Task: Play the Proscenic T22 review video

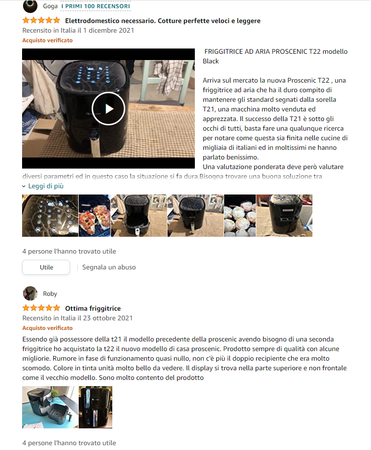Action: click(108, 109)
